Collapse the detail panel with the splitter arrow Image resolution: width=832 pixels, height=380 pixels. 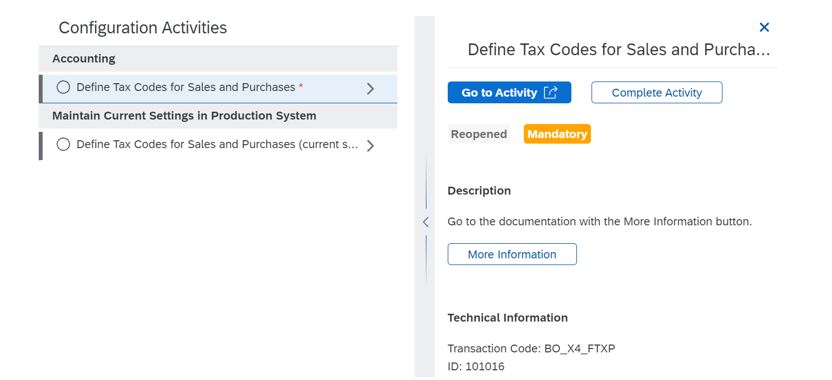[x=425, y=222]
